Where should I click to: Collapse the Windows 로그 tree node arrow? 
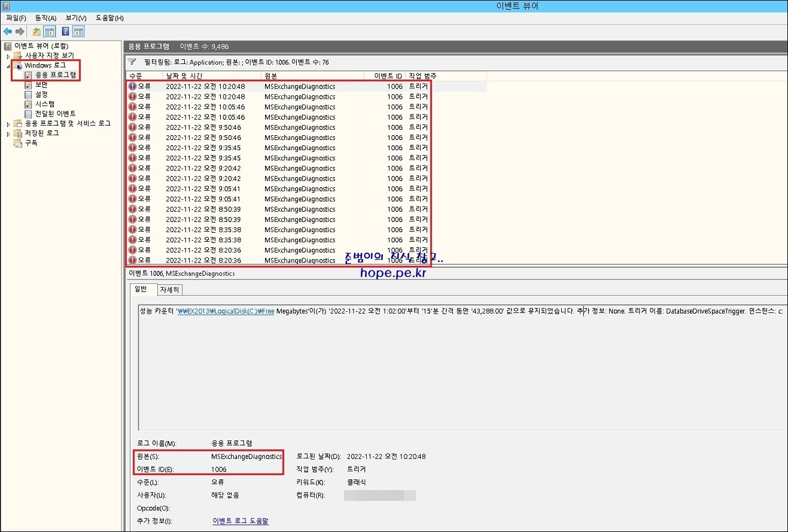tap(8, 66)
